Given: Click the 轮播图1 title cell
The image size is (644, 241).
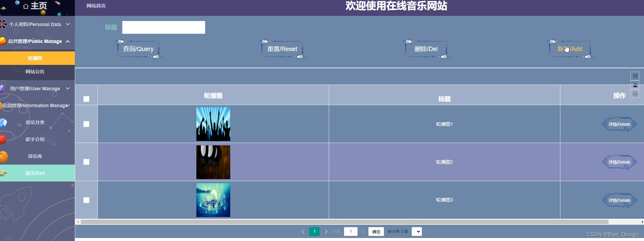Looking at the screenshot, I should (x=445, y=124).
